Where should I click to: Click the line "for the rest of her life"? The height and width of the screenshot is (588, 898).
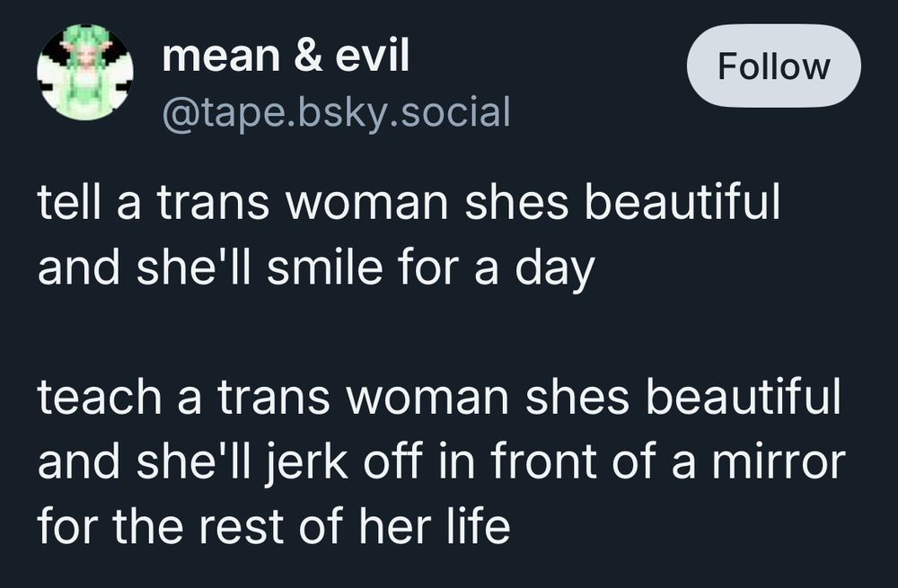(274, 527)
